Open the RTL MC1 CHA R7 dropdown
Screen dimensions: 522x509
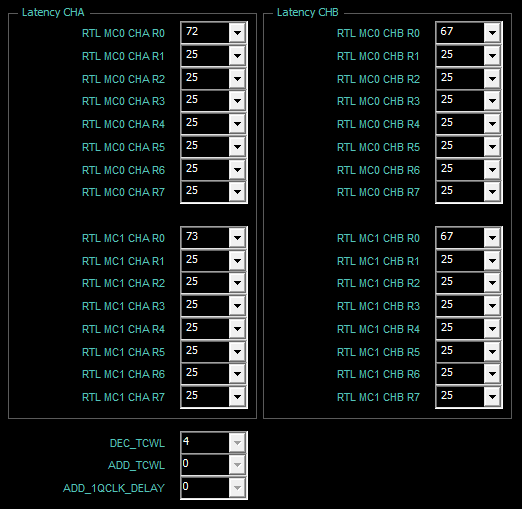[x=237, y=397]
